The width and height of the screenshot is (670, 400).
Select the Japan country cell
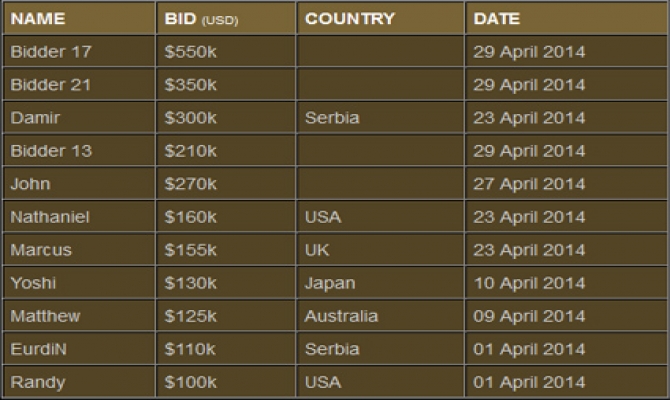[x=330, y=283]
